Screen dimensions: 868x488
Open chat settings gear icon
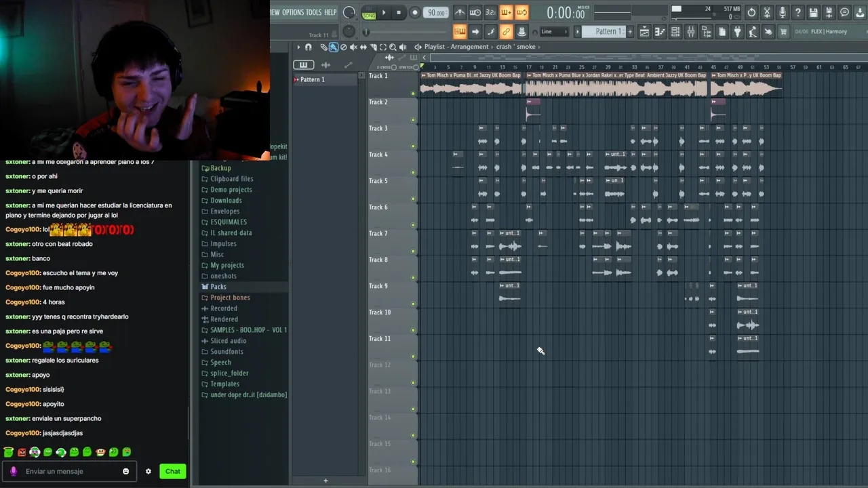click(149, 471)
